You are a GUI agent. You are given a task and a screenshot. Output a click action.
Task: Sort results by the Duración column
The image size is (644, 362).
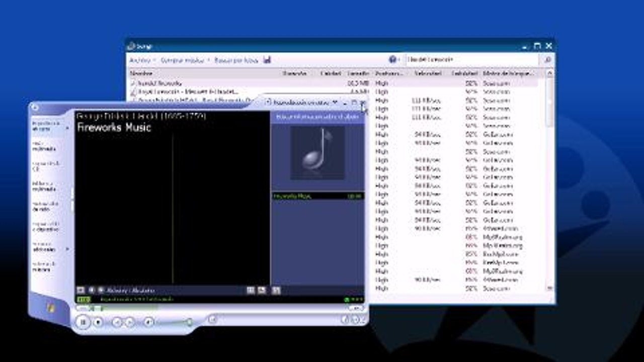(295, 73)
